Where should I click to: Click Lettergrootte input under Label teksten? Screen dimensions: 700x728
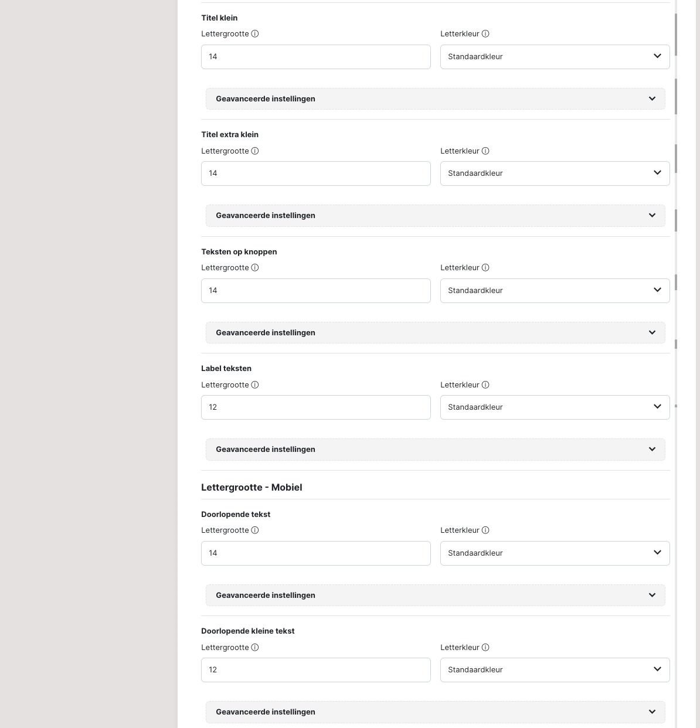tap(315, 407)
